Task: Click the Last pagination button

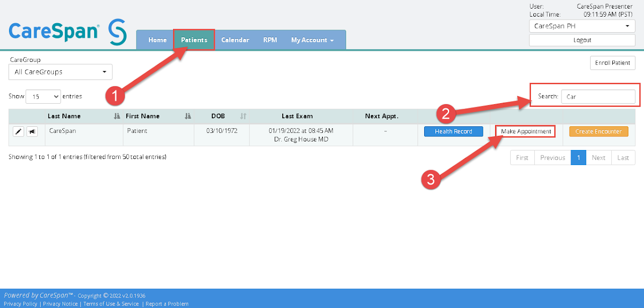Action: (x=623, y=158)
